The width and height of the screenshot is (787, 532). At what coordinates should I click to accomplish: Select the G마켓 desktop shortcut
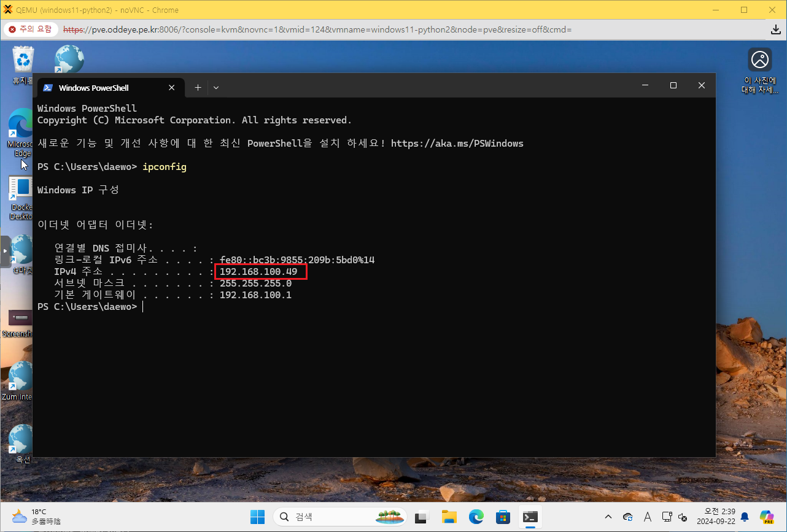(21, 255)
